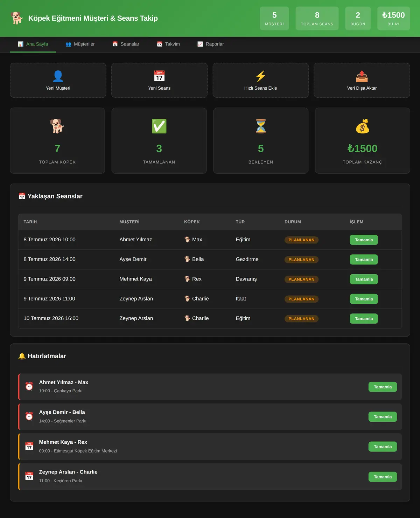Click the calendar icon beside Yaklaşan Seanslar
The height and width of the screenshot is (518, 420).
click(22, 196)
